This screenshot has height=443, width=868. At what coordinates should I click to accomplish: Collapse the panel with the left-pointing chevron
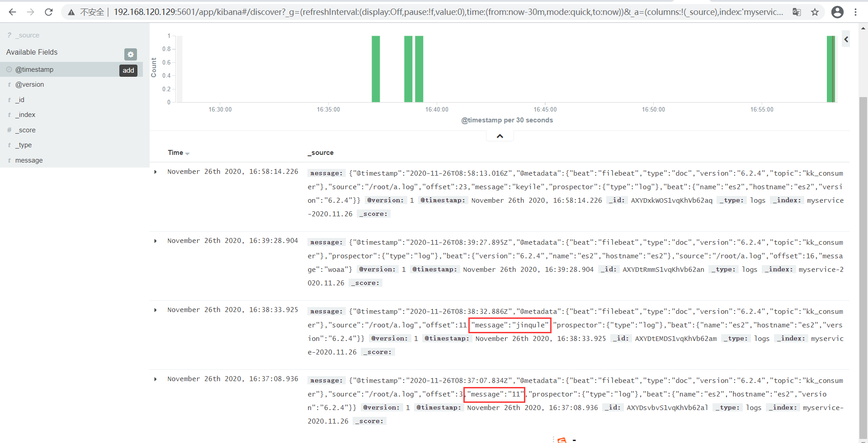tap(846, 39)
